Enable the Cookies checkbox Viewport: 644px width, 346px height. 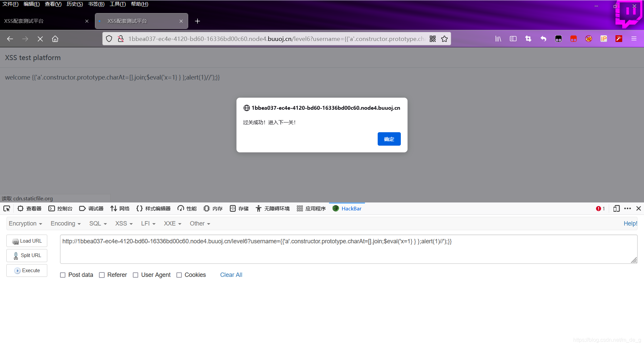(179, 275)
